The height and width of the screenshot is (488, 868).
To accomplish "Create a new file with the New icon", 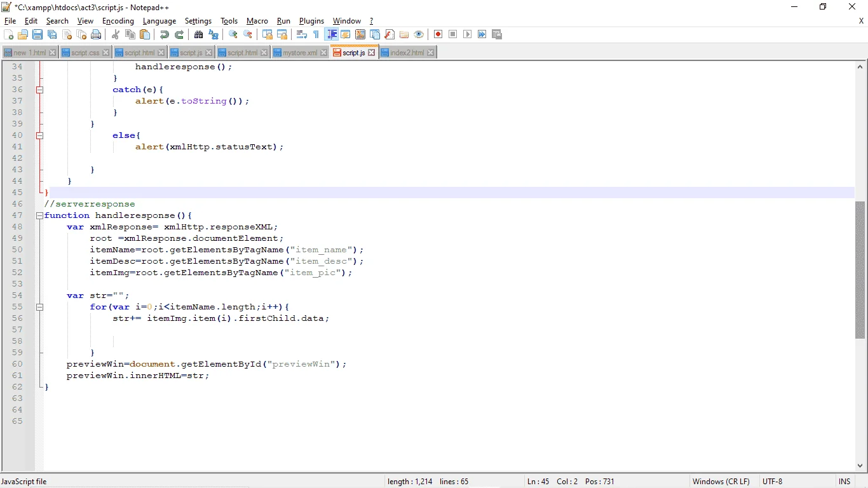I will coord(8,34).
